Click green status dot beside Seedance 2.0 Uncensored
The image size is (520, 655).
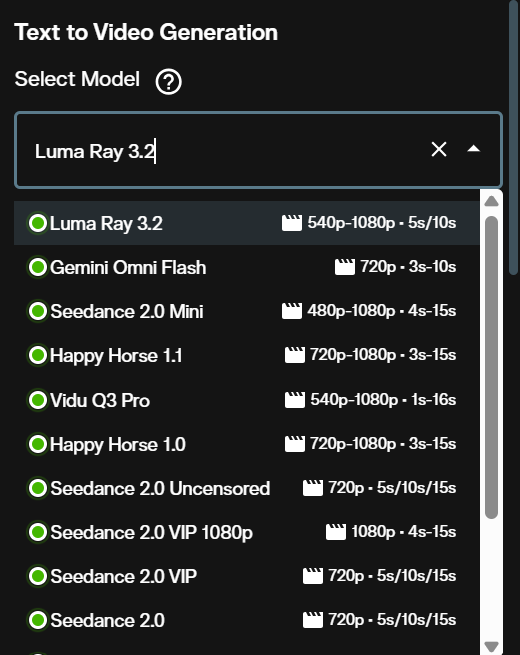(38, 488)
